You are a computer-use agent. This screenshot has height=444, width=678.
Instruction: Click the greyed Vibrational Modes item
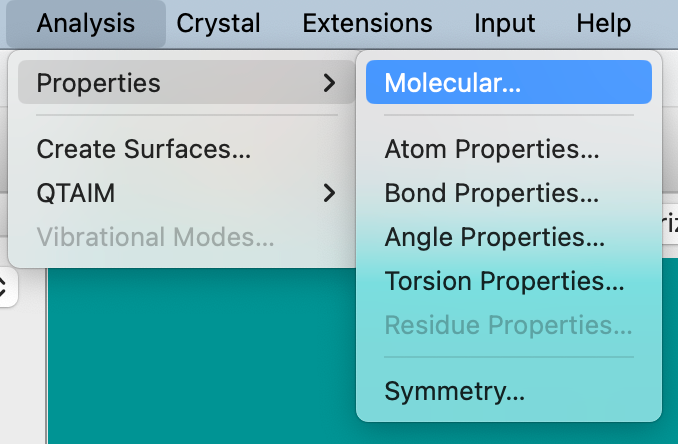click(x=155, y=236)
